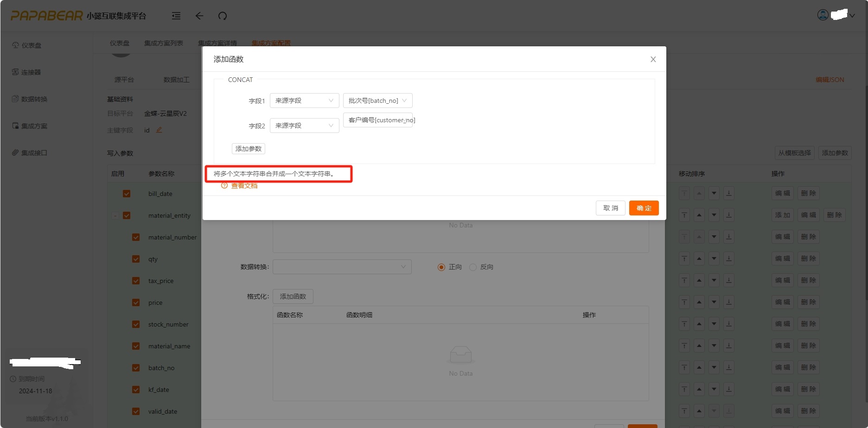Switch to 集成方案列表 tab
The height and width of the screenshot is (428, 868).
click(x=163, y=43)
